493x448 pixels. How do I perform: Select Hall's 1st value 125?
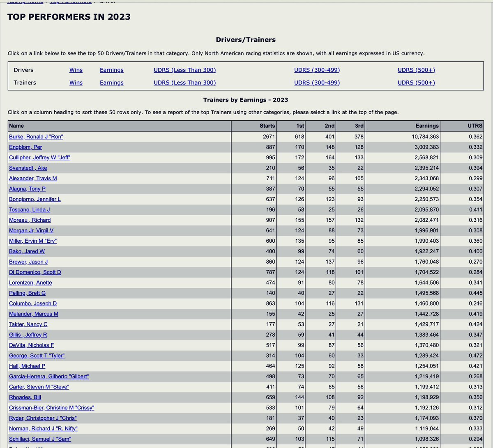[299, 366]
